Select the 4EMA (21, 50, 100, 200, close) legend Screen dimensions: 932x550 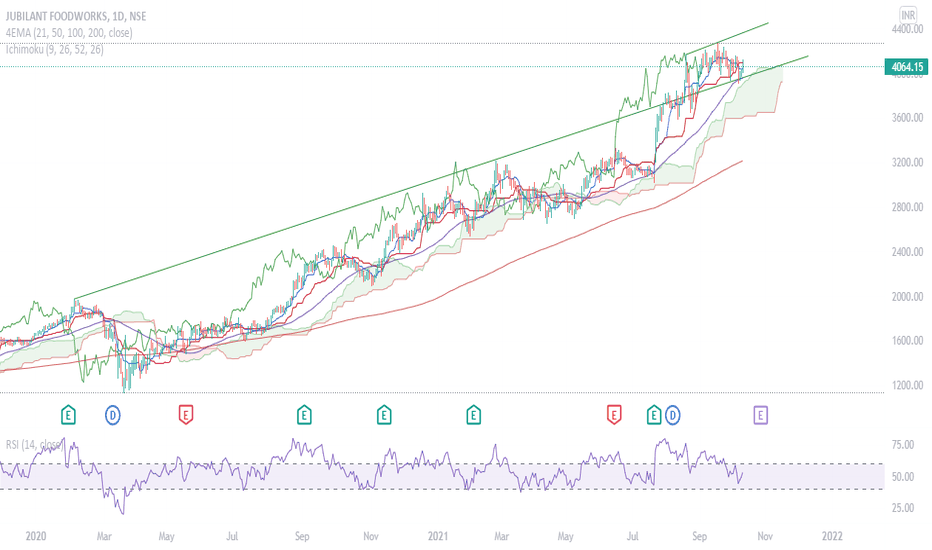point(70,33)
